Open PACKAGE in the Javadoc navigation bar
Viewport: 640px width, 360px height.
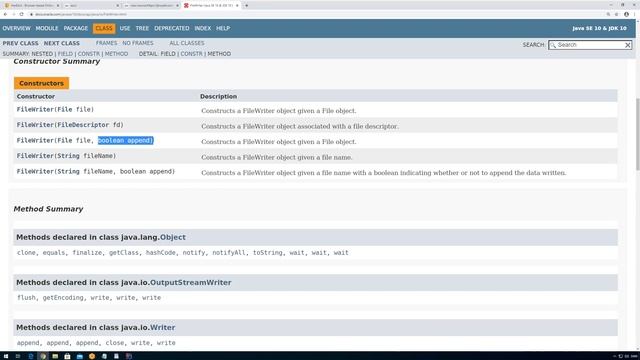(76, 28)
